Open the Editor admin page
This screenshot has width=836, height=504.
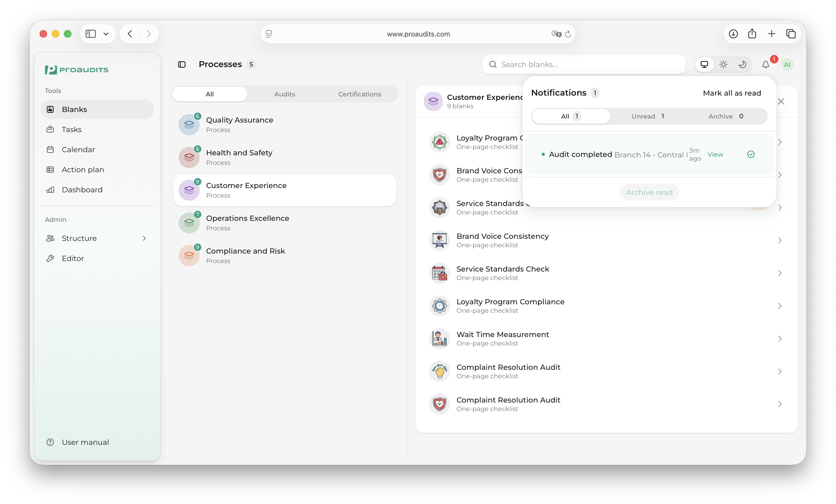tap(97, 258)
